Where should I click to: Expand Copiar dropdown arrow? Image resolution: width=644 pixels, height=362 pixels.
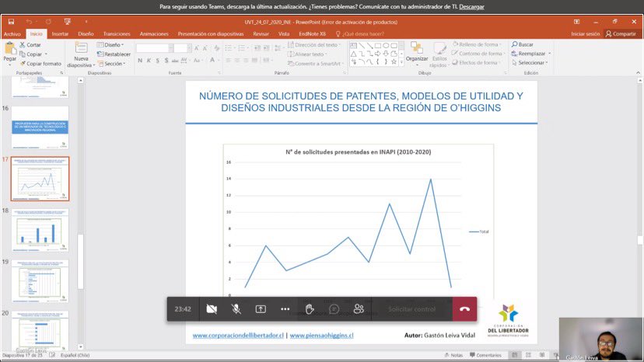point(46,54)
